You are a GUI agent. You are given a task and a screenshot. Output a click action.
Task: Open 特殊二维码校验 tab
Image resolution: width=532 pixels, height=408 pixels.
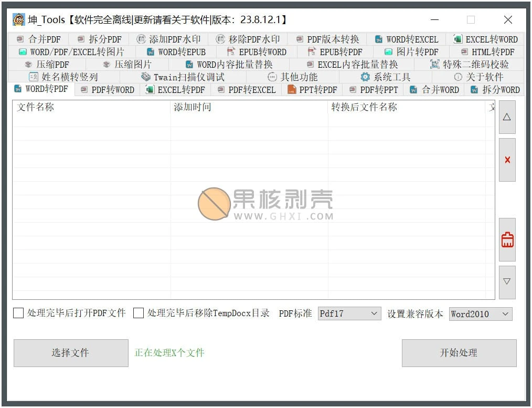click(470, 65)
